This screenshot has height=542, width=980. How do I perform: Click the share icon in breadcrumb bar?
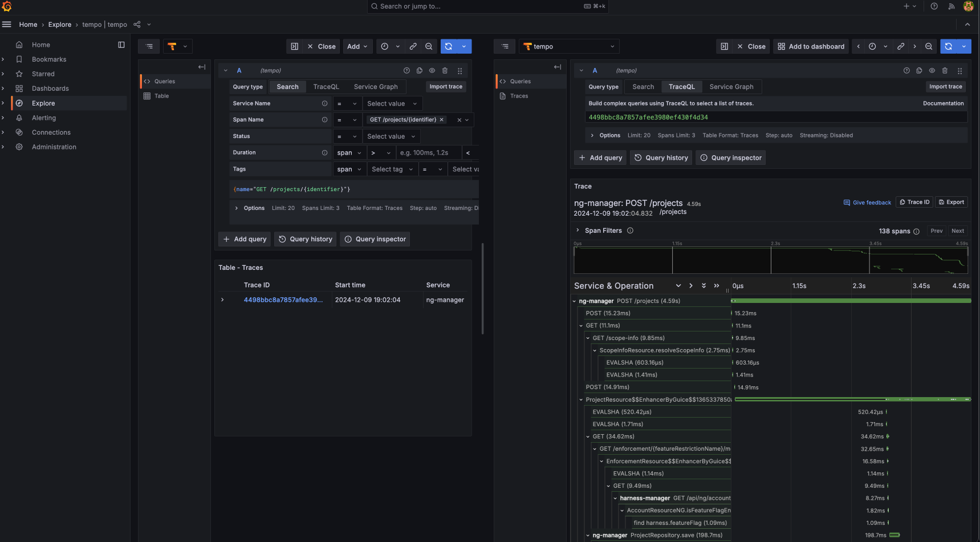pyautogui.click(x=137, y=25)
